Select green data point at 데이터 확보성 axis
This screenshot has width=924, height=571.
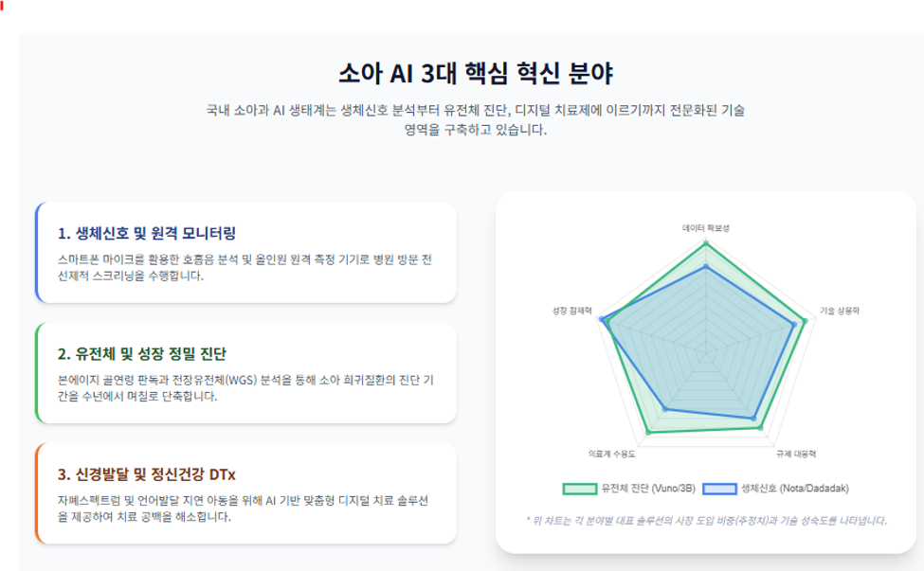pyautogui.click(x=706, y=243)
